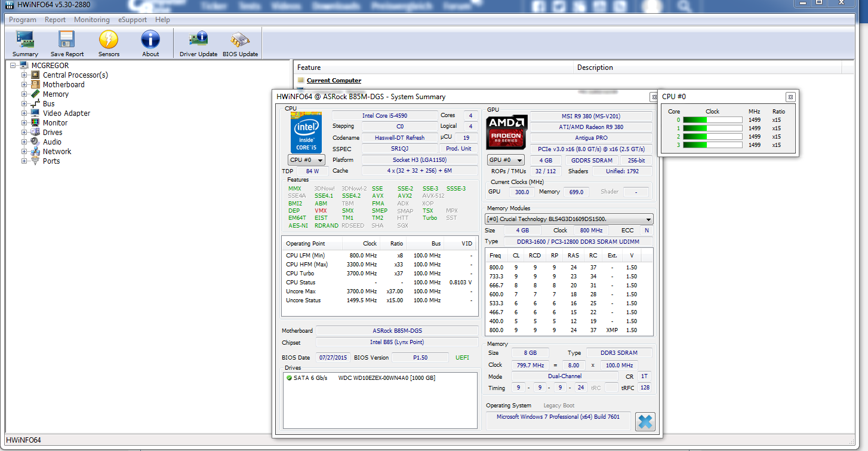Click the CPU Turbo operating point row

379,274
